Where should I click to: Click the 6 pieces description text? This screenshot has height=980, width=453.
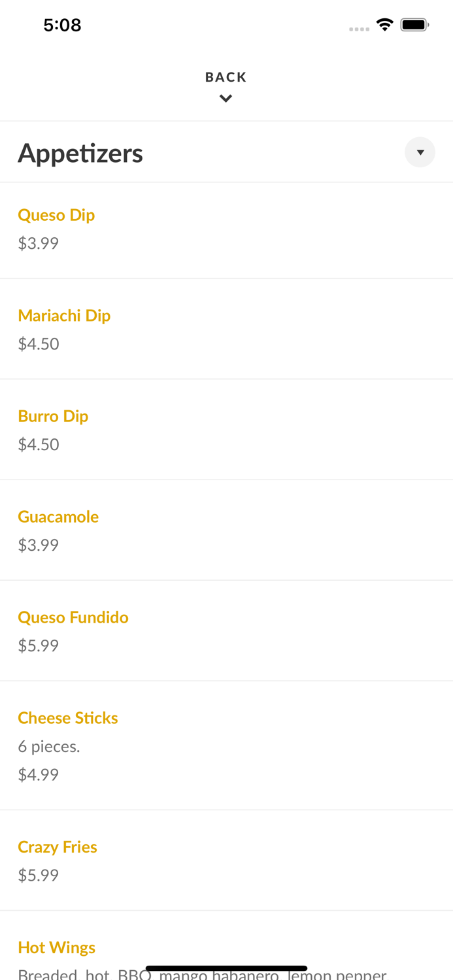[x=49, y=747]
